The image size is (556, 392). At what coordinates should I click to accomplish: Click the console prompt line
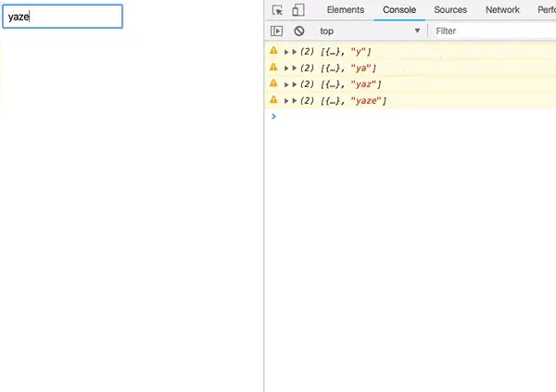click(408, 117)
